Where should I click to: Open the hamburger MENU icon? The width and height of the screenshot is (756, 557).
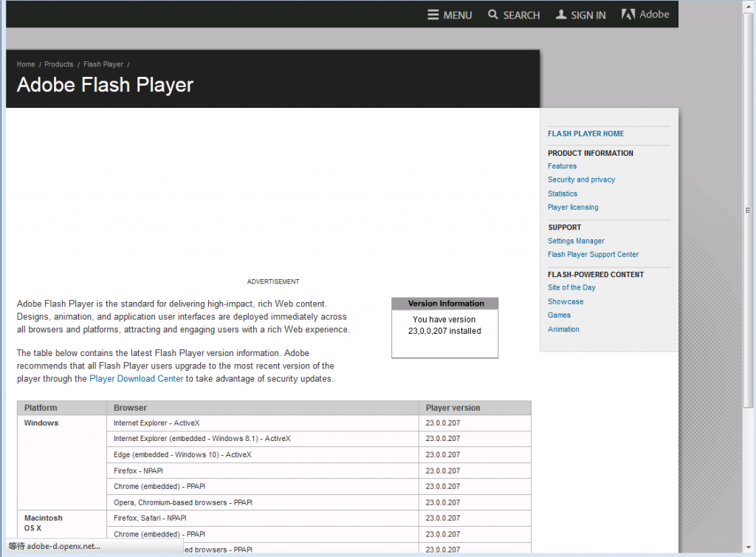[x=433, y=15]
